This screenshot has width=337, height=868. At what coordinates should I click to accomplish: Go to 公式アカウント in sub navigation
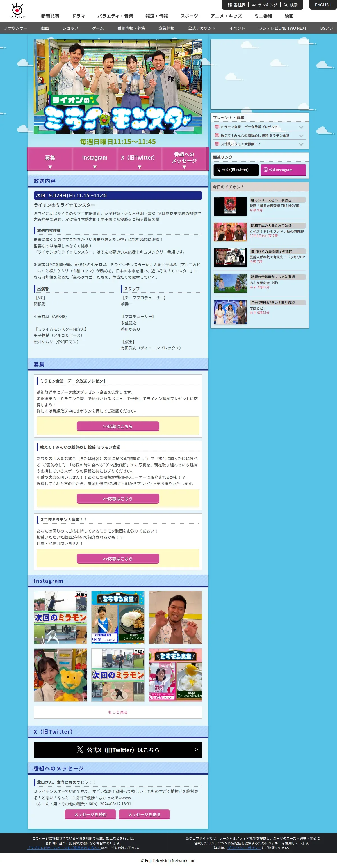pos(202,28)
